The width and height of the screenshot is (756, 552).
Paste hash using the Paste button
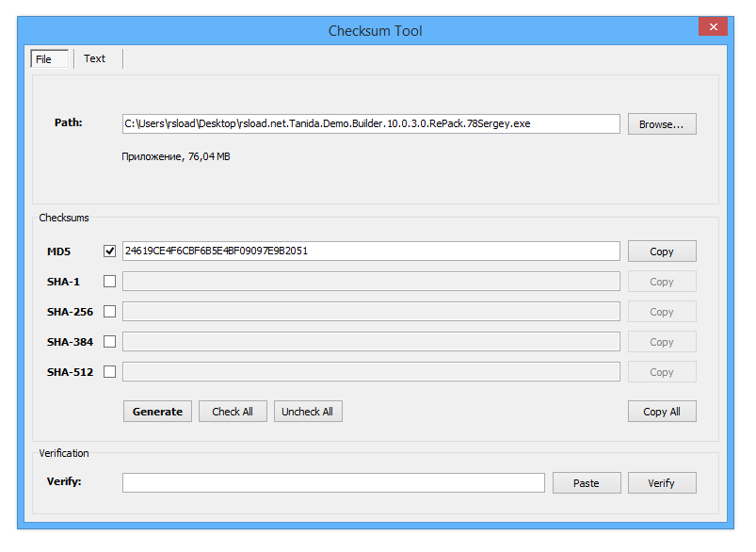(x=587, y=482)
